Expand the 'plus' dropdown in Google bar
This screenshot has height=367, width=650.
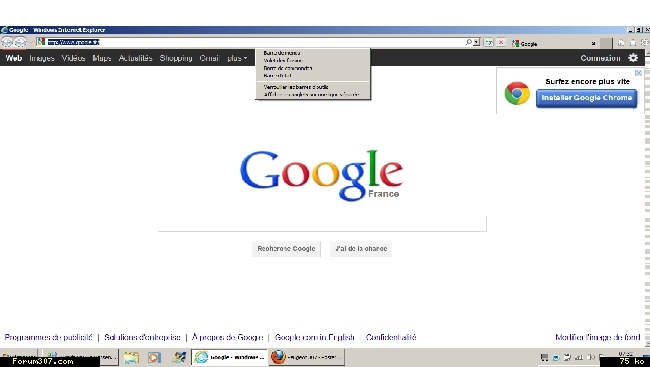tap(237, 58)
